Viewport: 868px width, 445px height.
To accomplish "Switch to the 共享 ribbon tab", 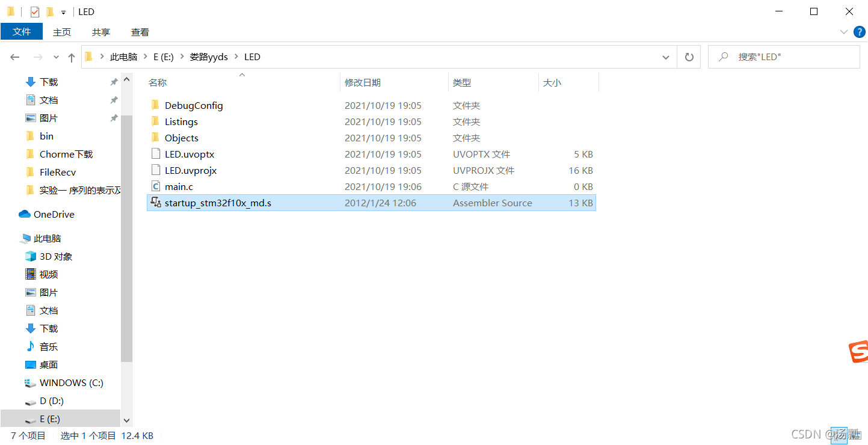I will tap(101, 32).
